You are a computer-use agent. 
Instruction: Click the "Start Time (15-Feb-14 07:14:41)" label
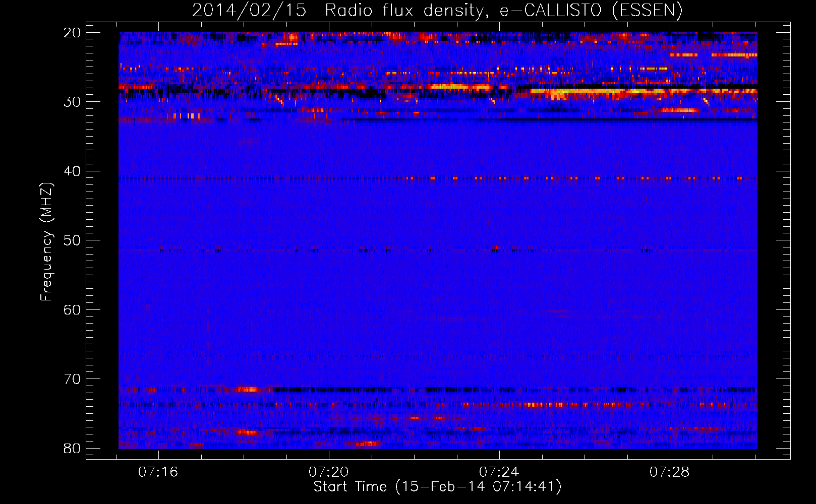pos(437,487)
